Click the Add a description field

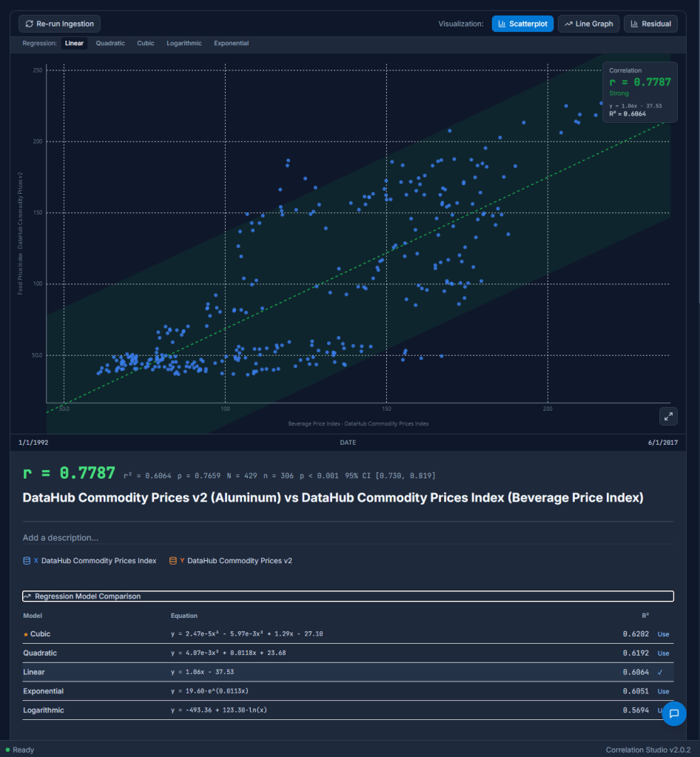tap(348, 537)
